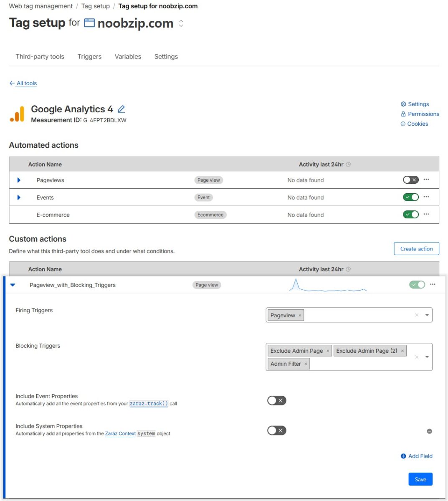Screen dimensions: 448x501
Task: Click clock icon in Automated actions Activity header
Action: point(348,164)
